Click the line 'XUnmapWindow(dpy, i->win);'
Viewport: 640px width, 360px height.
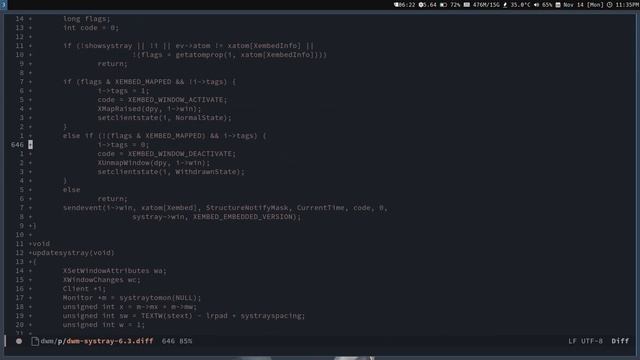[x=153, y=163]
